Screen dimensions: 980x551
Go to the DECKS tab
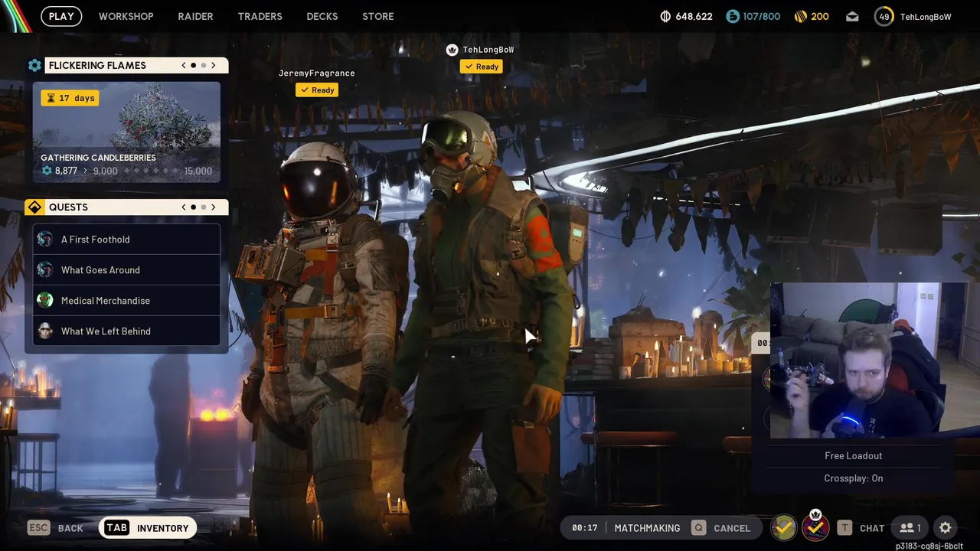(322, 16)
